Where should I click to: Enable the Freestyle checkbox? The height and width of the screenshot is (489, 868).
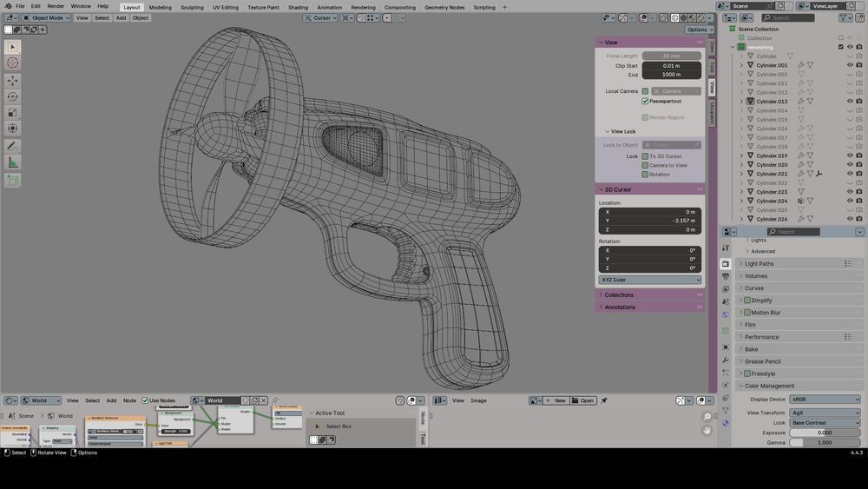tap(747, 373)
